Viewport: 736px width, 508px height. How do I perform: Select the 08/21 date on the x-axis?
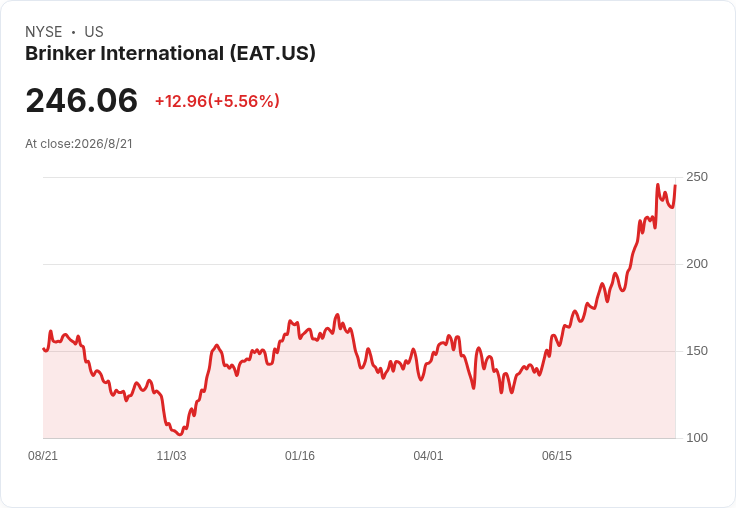pyautogui.click(x=43, y=455)
